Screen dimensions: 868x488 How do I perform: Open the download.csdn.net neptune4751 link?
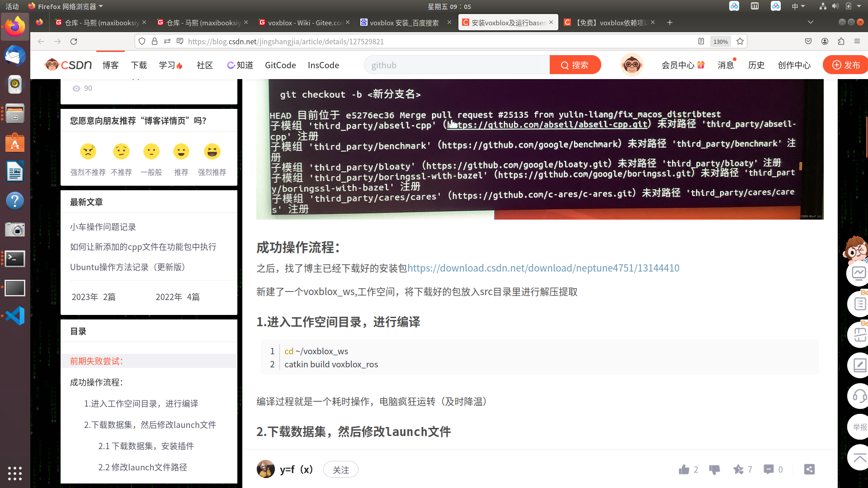pos(543,268)
